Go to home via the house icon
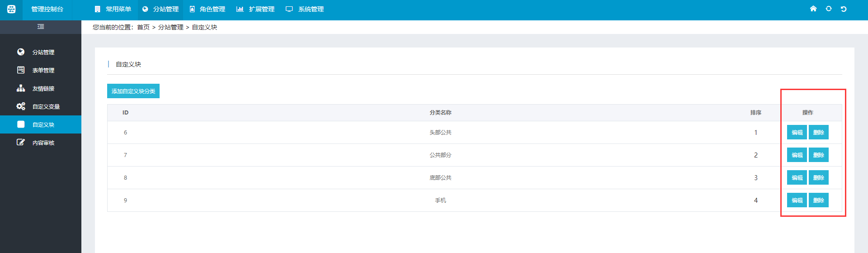The height and width of the screenshot is (253, 868). click(813, 9)
